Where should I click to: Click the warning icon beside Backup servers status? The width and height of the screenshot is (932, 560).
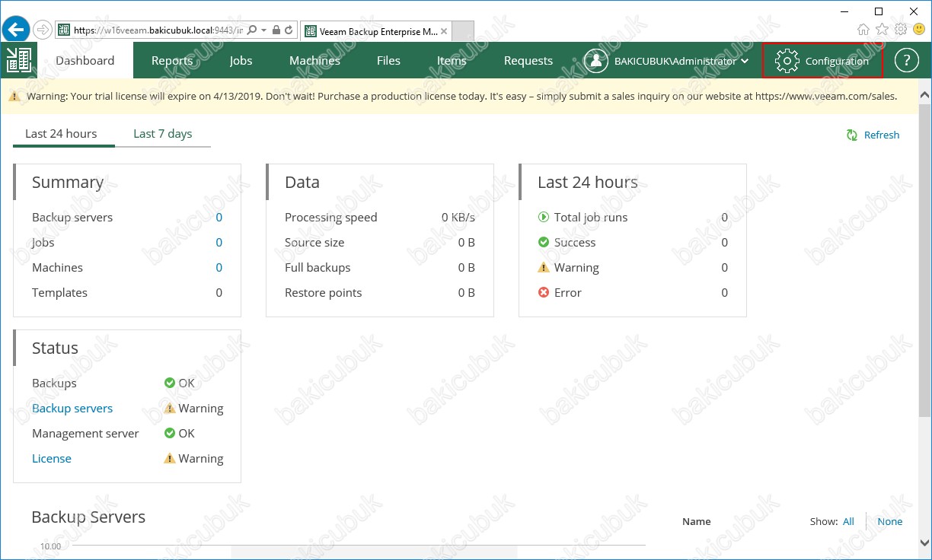click(x=170, y=408)
